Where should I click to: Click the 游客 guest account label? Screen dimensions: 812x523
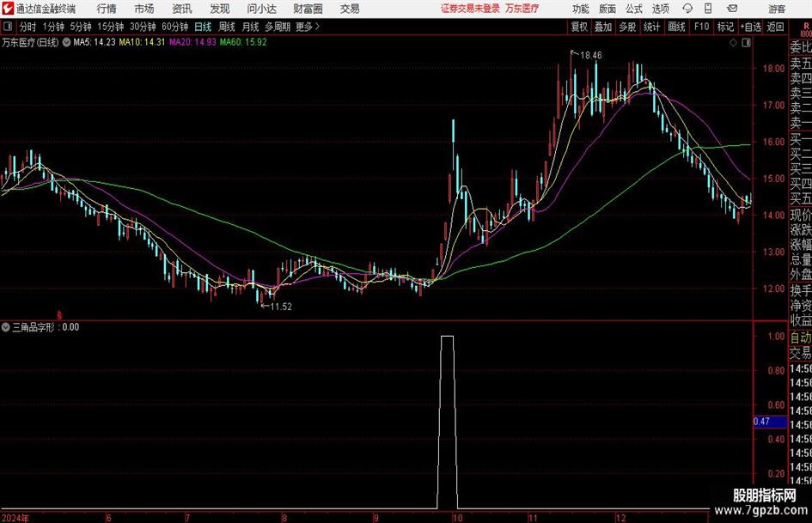point(777,9)
